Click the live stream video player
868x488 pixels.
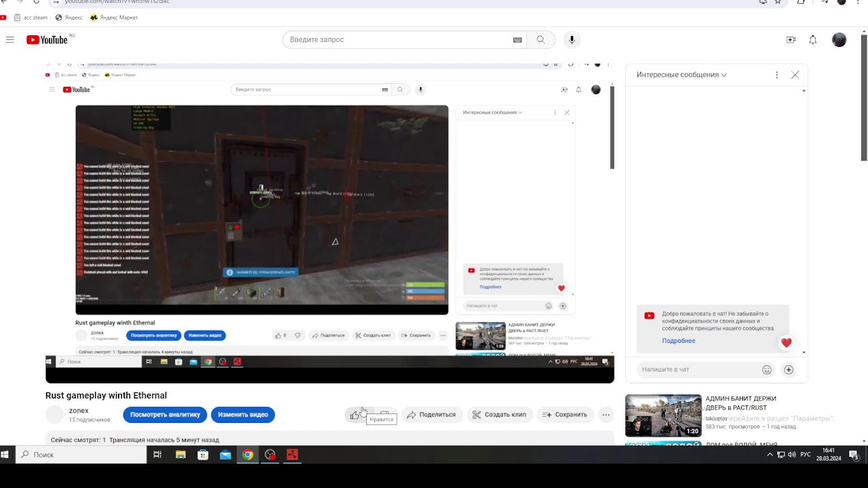pyautogui.click(x=330, y=224)
